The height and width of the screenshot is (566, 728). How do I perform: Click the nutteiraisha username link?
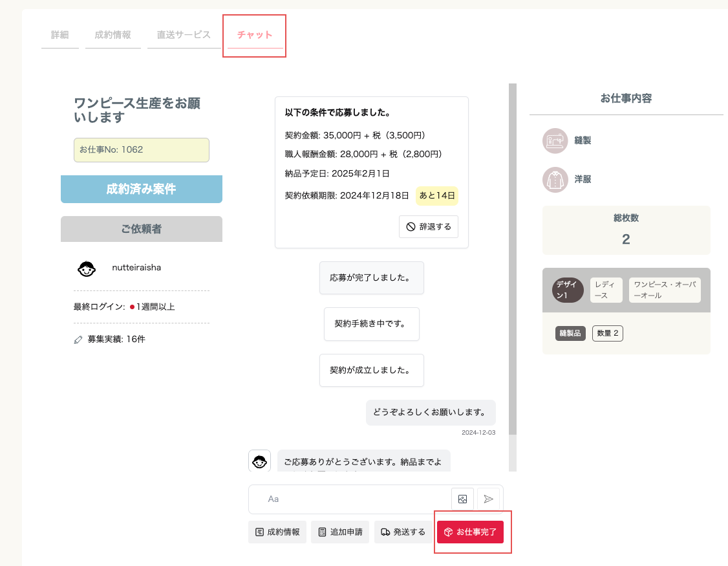[x=136, y=268]
